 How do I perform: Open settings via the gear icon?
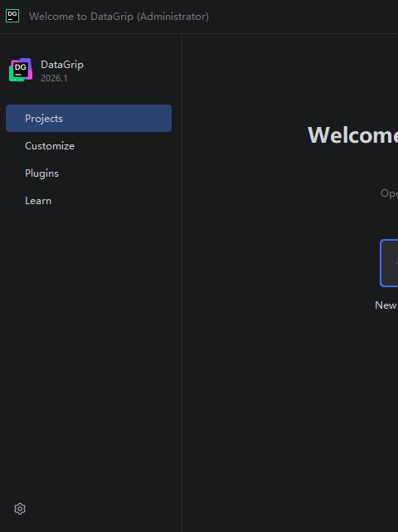pos(20,509)
